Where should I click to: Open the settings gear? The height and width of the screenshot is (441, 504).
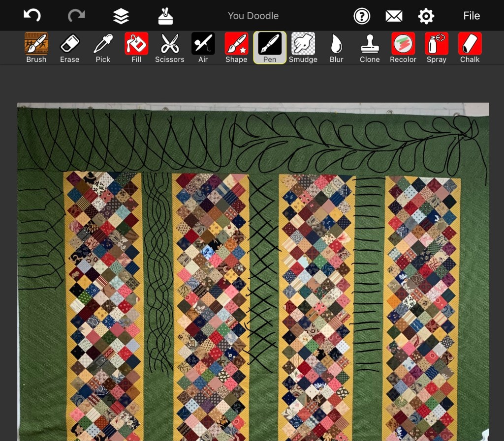[x=426, y=16]
